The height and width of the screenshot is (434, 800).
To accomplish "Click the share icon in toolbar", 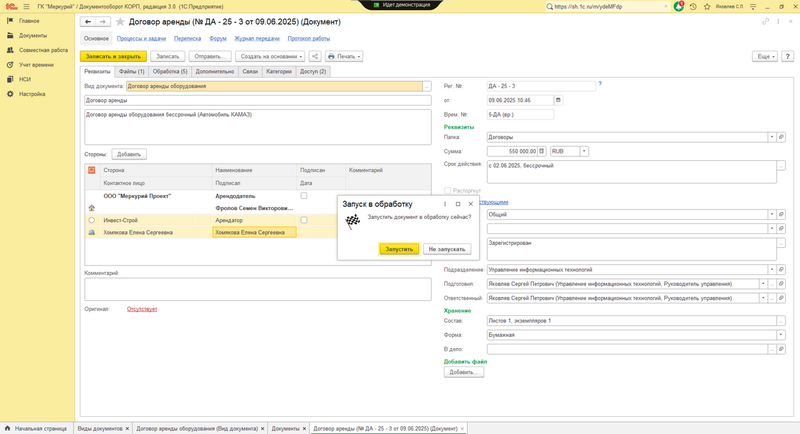I will pyautogui.click(x=315, y=57).
